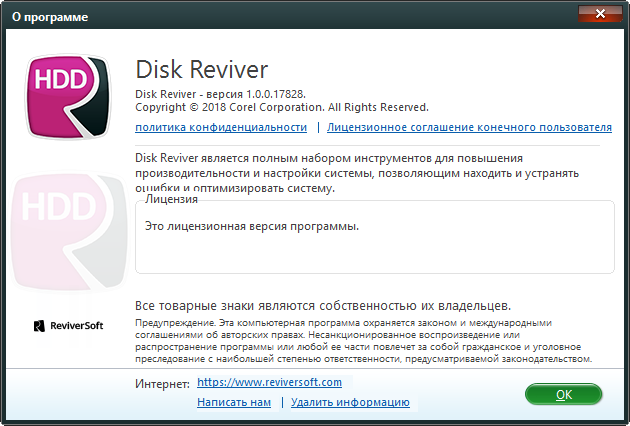Click the Disk Reviver HDD logo icon
This screenshot has width=630, height=426.
point(66,97)
